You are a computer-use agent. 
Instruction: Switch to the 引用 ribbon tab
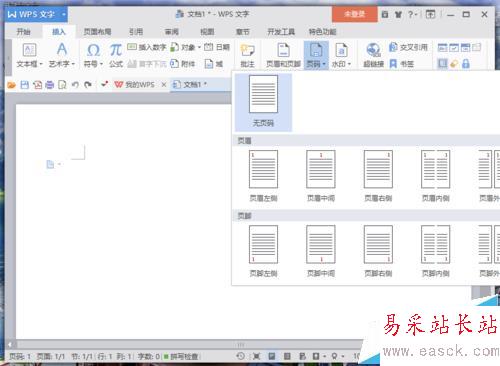click(136, 32)
